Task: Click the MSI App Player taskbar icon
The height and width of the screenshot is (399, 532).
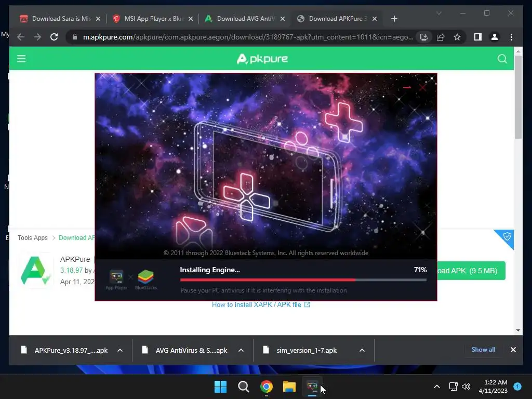Action: [312, 387]
